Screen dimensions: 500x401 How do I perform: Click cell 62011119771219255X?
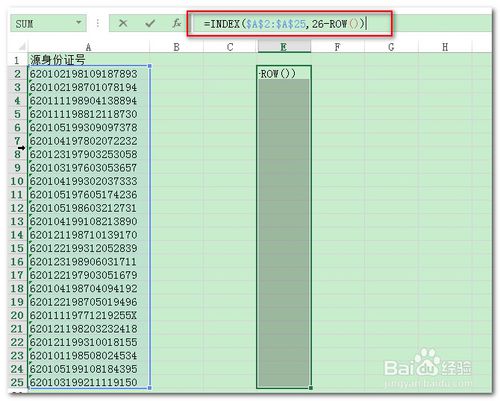pyautogui.click(x=89, y=315)
